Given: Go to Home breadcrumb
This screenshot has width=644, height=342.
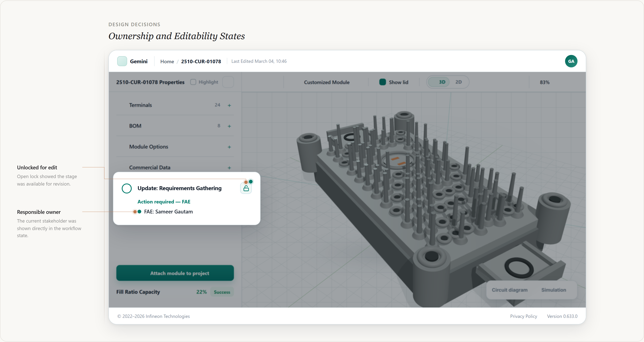Looking at the screenshot, I should click(167, 62).
